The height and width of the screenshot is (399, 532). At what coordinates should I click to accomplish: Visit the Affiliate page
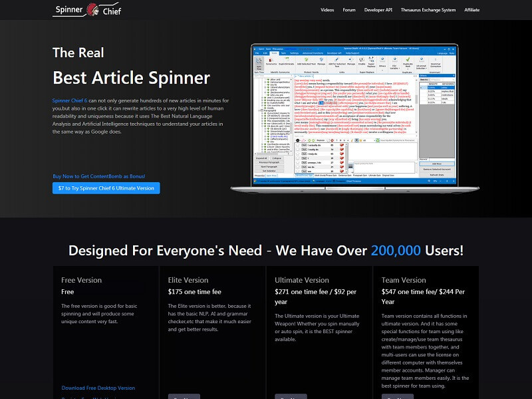pos(471,10)
